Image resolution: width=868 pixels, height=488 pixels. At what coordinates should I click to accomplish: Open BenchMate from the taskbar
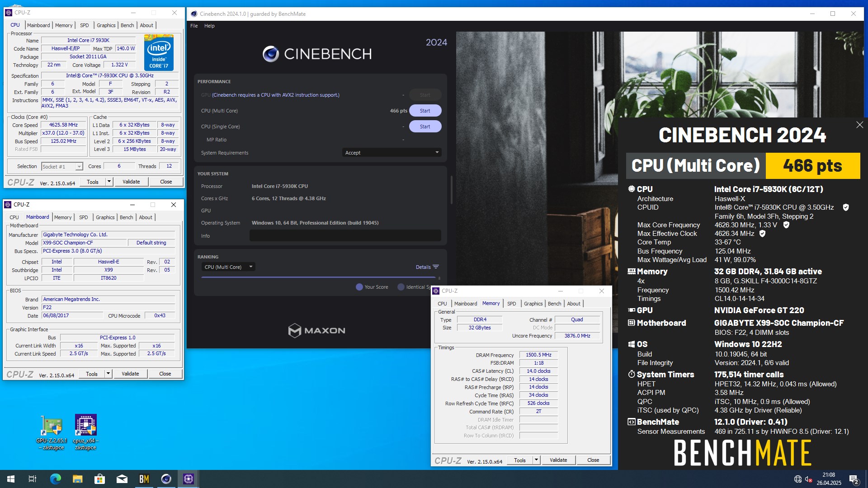pos(144,479)
